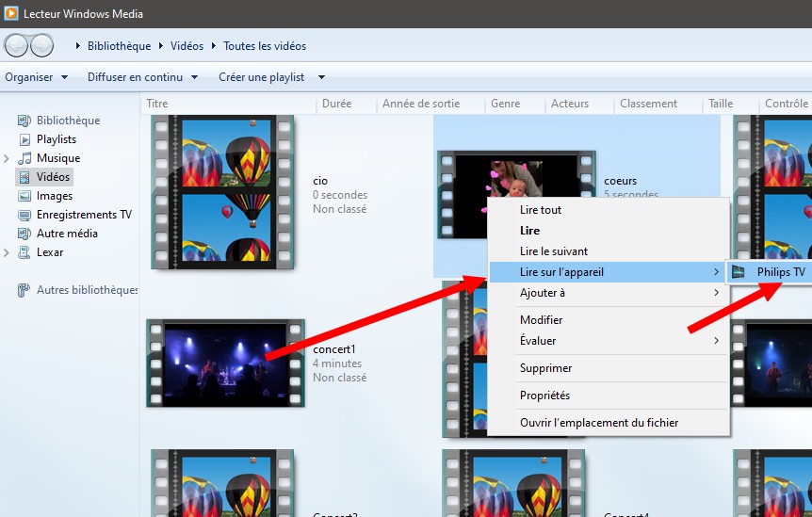Select Playlists in the navigation tree
This screenshot has height=517, width=812.
56,139
